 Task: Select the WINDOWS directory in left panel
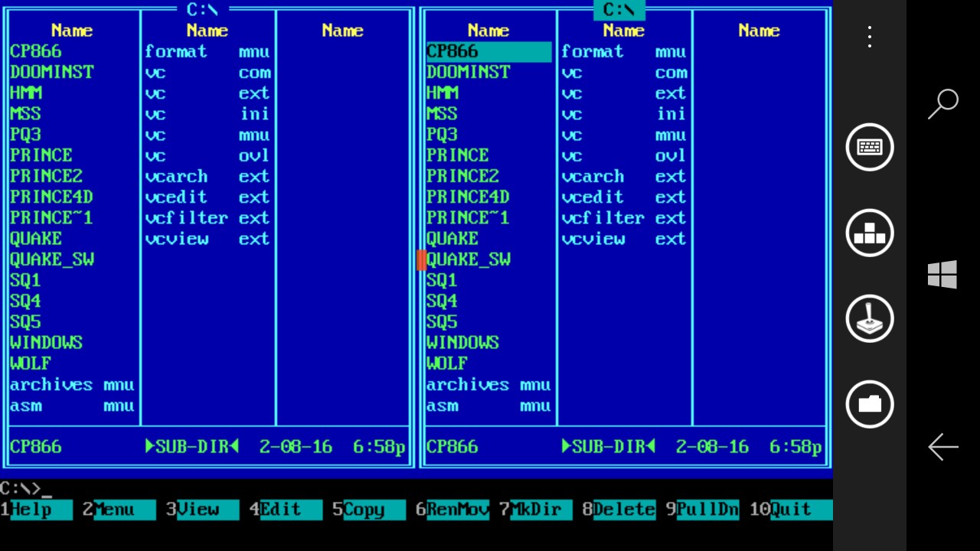47,343
